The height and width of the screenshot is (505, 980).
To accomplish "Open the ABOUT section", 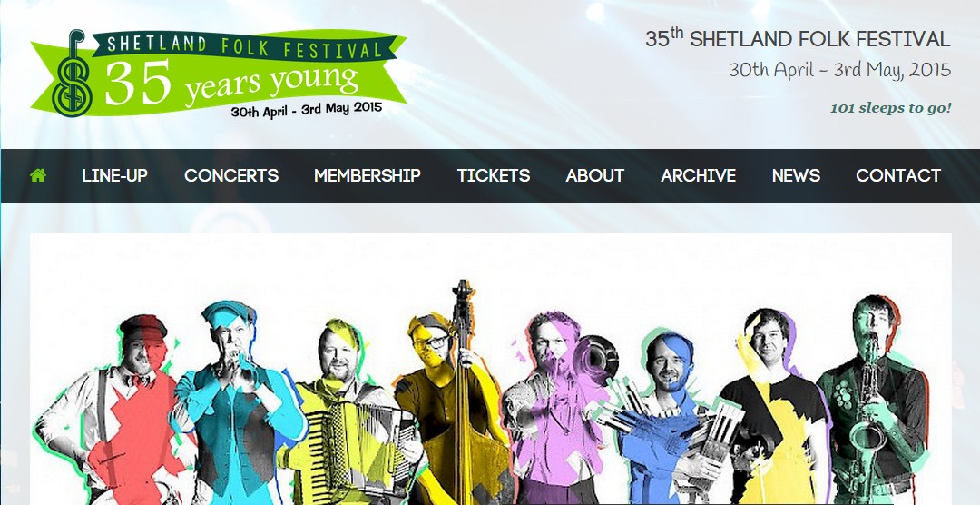I will [595, 176].
